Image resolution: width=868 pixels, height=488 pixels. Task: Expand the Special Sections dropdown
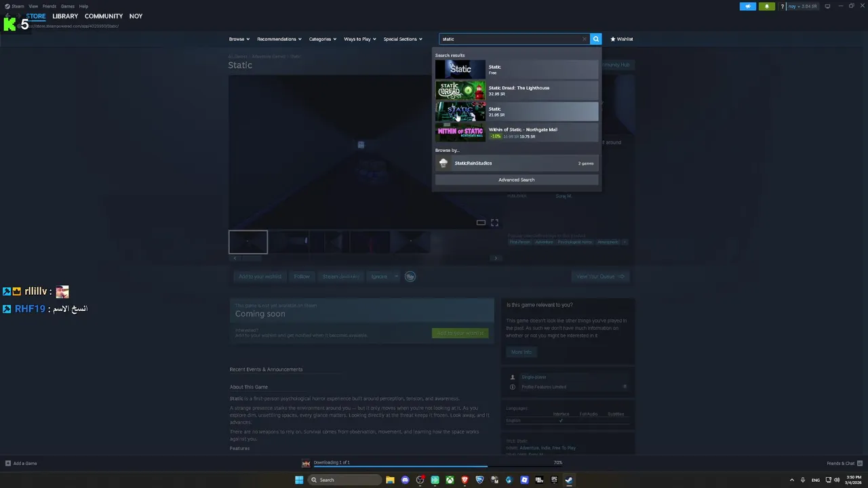click(403, 39)
